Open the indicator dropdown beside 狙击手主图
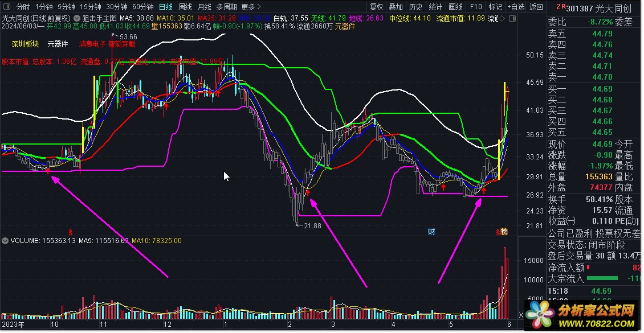 (x=77, y=18)
